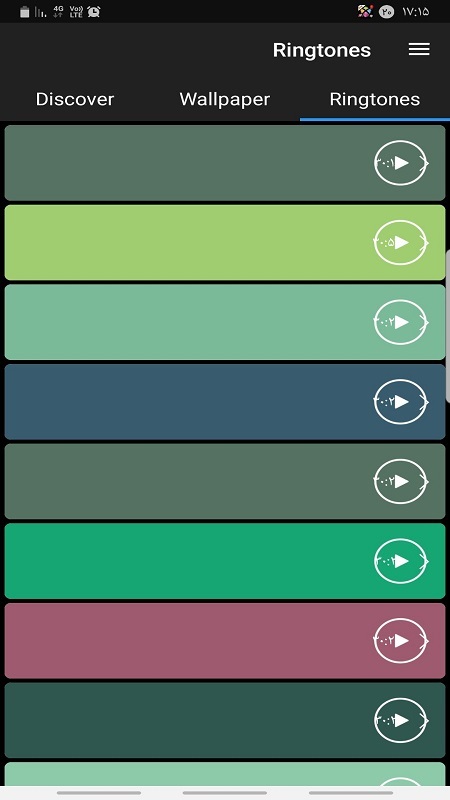This screenshot has width=450, height=800.
Task: Play the first gray-green ringtone
Action: pyautogui.click(x=401, y=163)
